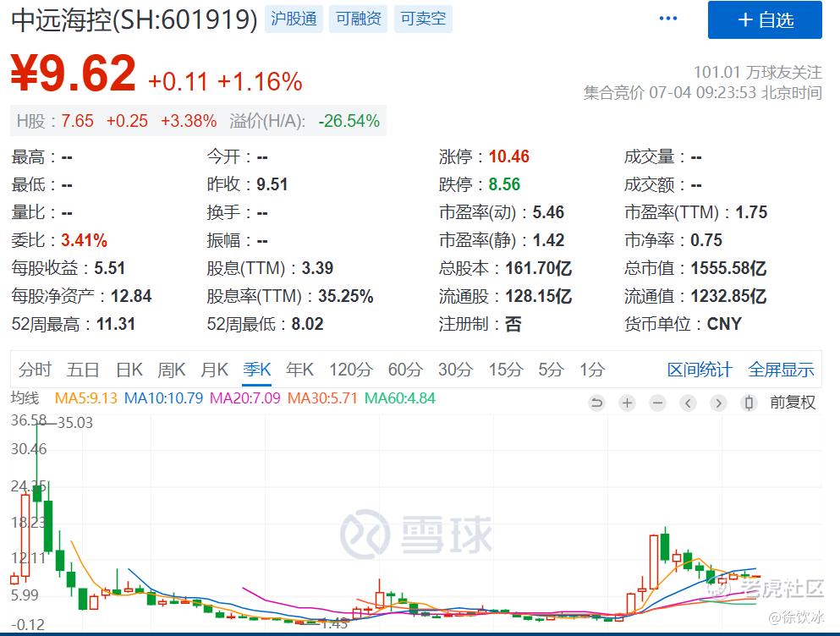
Task: Open the 前复权 adjustment dropdown
Action: pos(793,403)
